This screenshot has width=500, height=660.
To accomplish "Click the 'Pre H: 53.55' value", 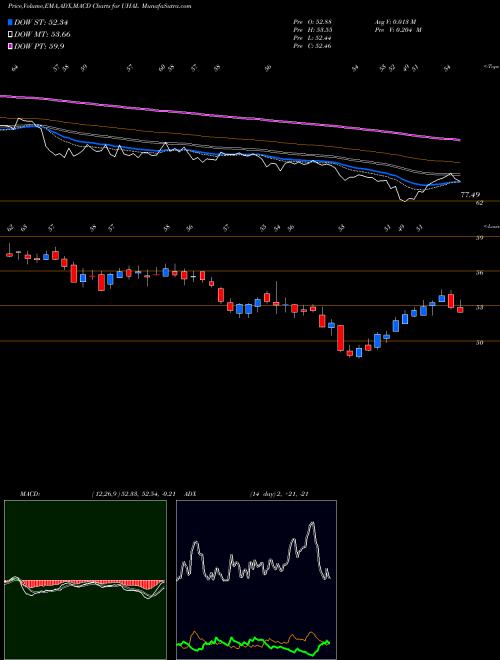I will click(312, 30).
